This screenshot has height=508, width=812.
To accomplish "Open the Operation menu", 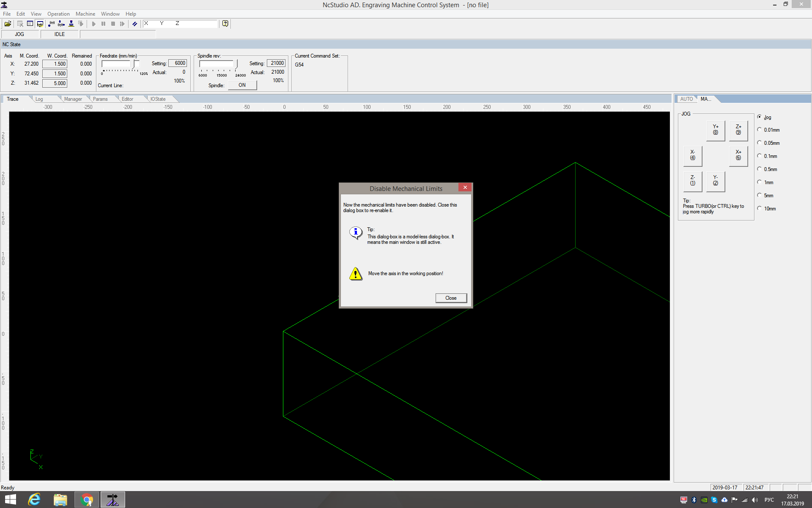I will [58, 14].
